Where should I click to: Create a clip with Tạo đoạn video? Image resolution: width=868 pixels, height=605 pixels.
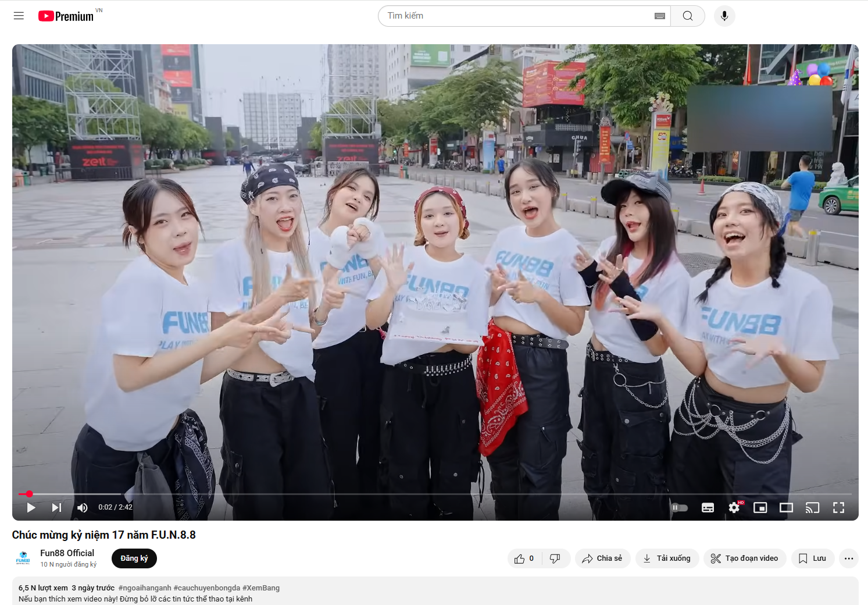[745, 558]
